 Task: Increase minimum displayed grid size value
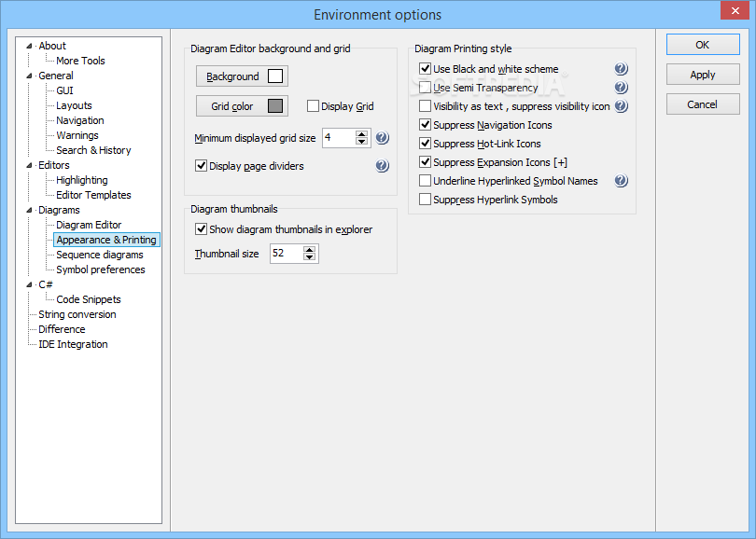click(361, 134)
